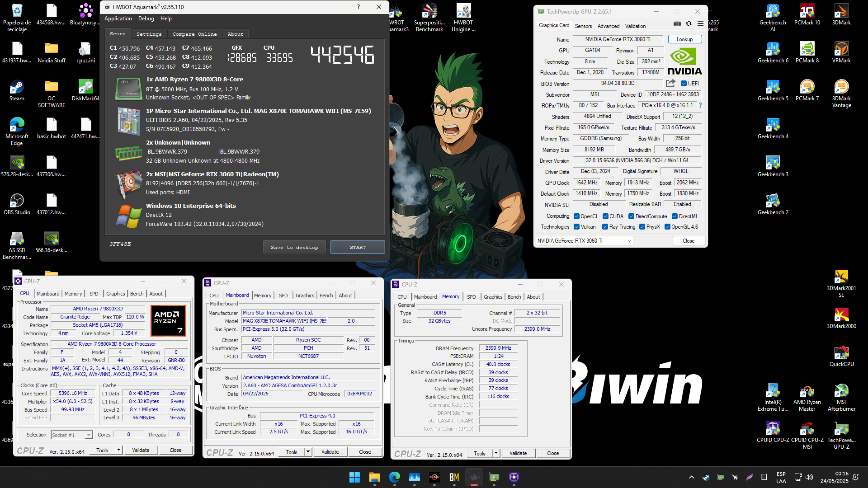Click the BIOS version share/export icon
868x488 pixels.
pos(670,83)
